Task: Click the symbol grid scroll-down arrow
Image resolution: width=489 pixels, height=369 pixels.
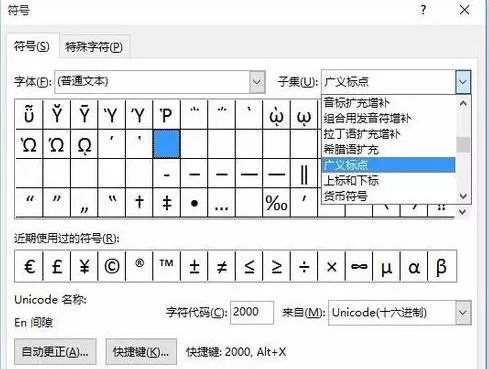Action: (462, 211)
